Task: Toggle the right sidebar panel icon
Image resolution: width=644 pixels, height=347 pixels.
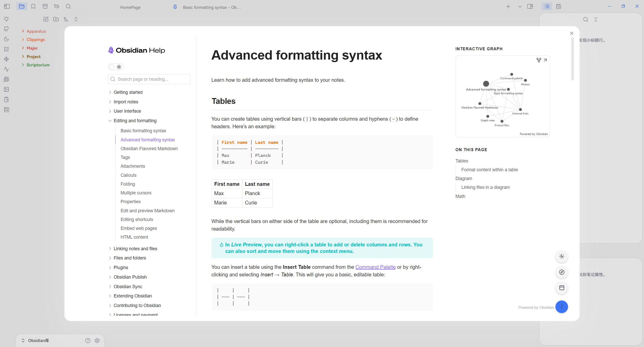Action: 530,7
